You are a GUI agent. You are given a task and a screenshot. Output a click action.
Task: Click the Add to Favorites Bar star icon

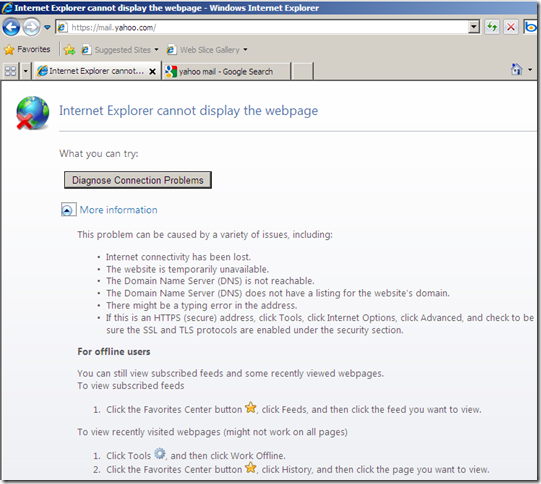pyautogui.click(x=69, y=50)
